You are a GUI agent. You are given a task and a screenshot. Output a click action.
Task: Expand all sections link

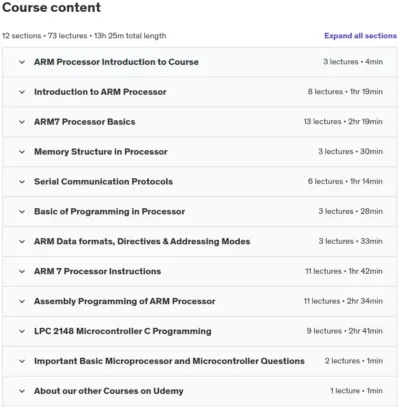[x=360, y=36]
